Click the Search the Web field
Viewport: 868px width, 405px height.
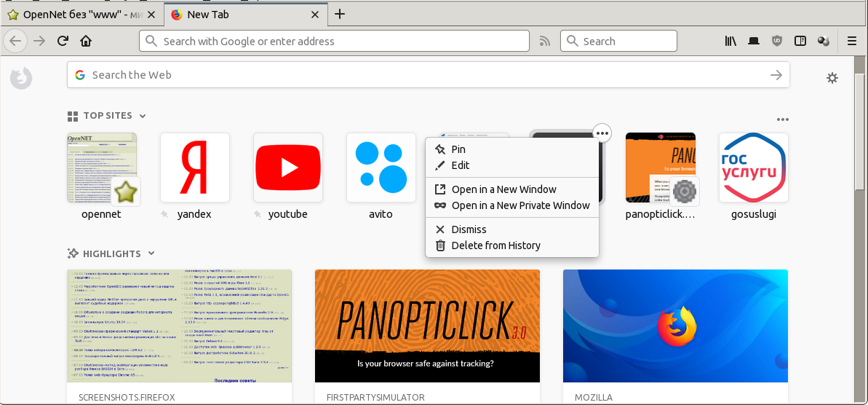click(428, 75)
